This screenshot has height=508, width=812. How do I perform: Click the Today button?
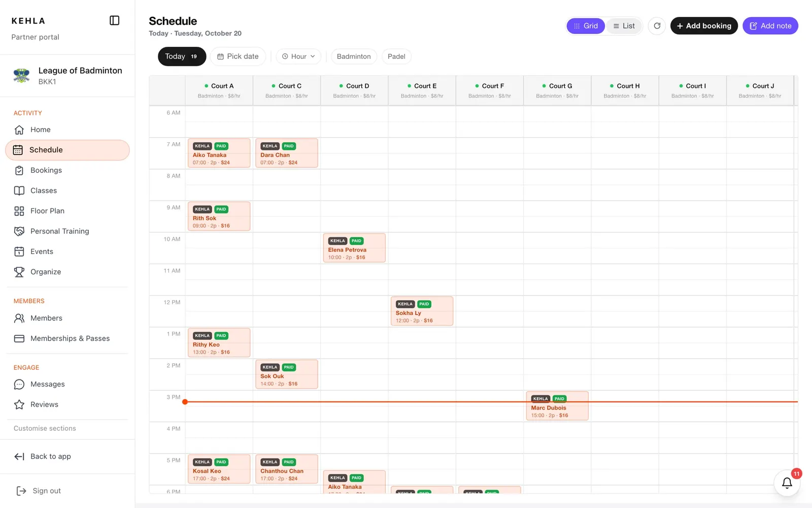point(182,56)
